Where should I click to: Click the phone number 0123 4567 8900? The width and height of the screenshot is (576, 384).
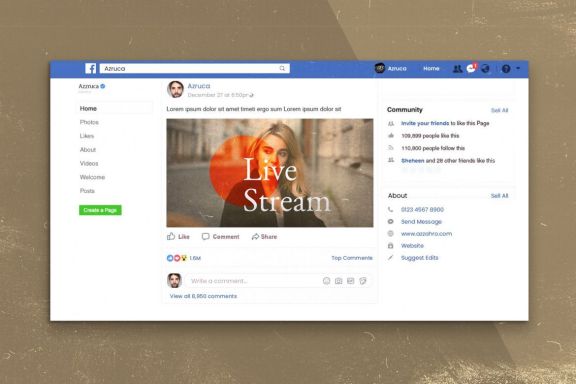422,209
